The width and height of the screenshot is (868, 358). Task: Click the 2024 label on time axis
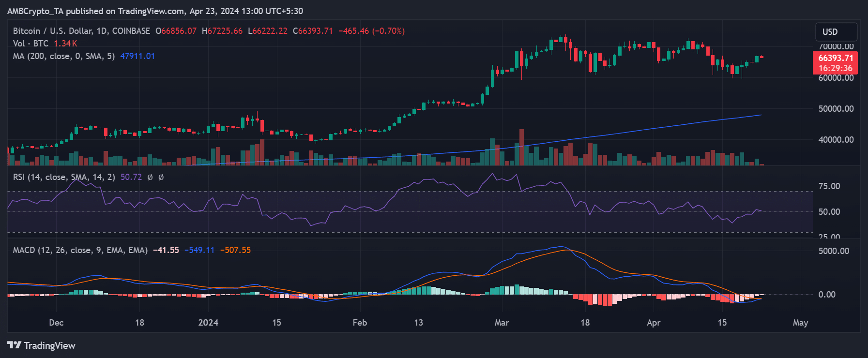click(208, 323)
